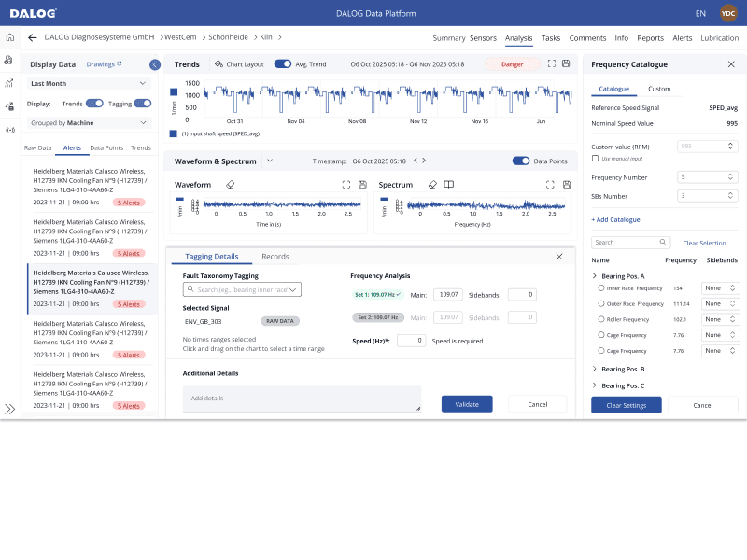Viewport: 747px width, 560px height.
Task: Open sidebands dropdown for Roller Frequency
Action: pyautogui.click(x=720, y=319)
